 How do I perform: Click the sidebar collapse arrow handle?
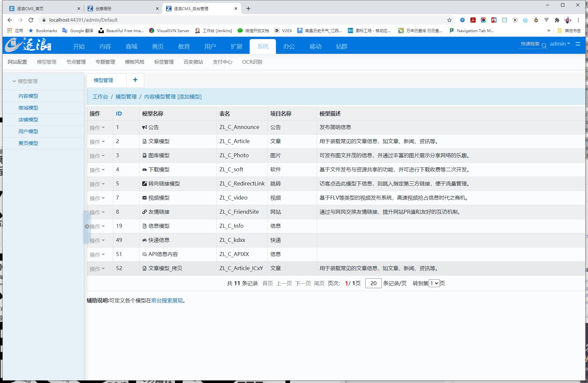point(87,226)
